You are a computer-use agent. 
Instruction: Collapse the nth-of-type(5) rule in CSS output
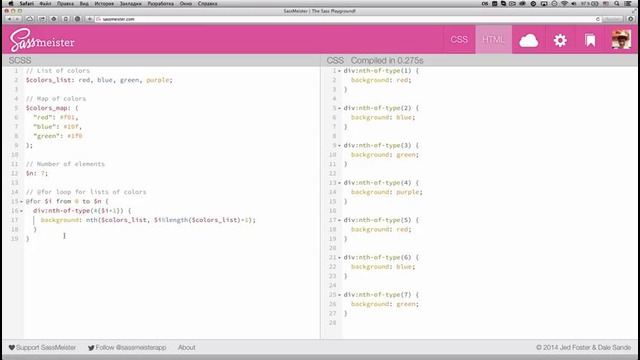(x=339, y=220)
